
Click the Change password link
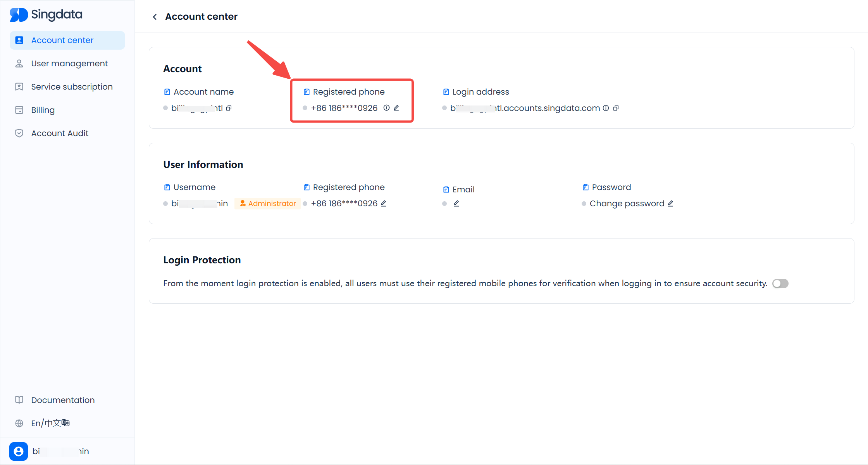tap(627, 204)
